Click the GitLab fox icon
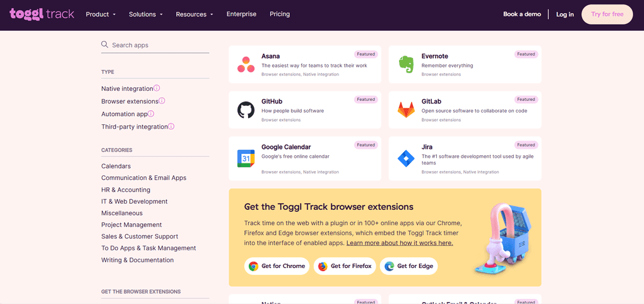The image size is (644, 304). (406, 110)
